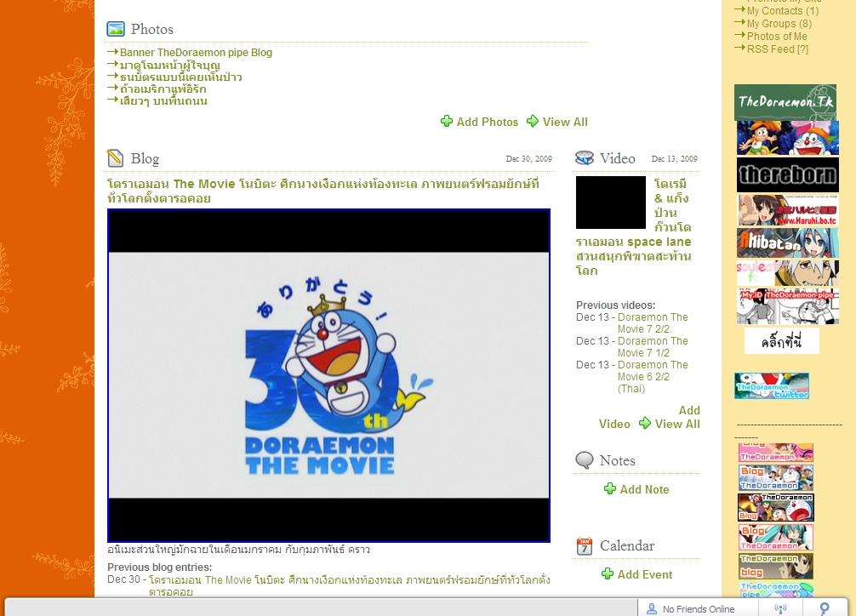Open the thereborn banner
The image size is (856, 616).
pyautogui.click(x=787, y=174)
